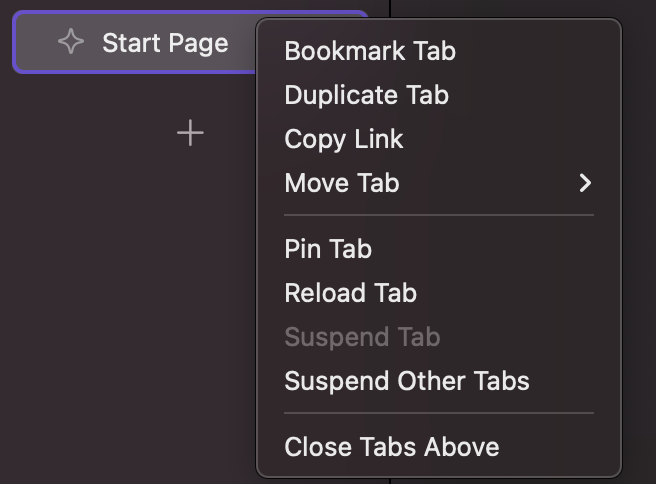The width and height of the screenshot is (656, 484).
Task: Click the sparkle icon on Start Page tab
Action: coord(71,43)
